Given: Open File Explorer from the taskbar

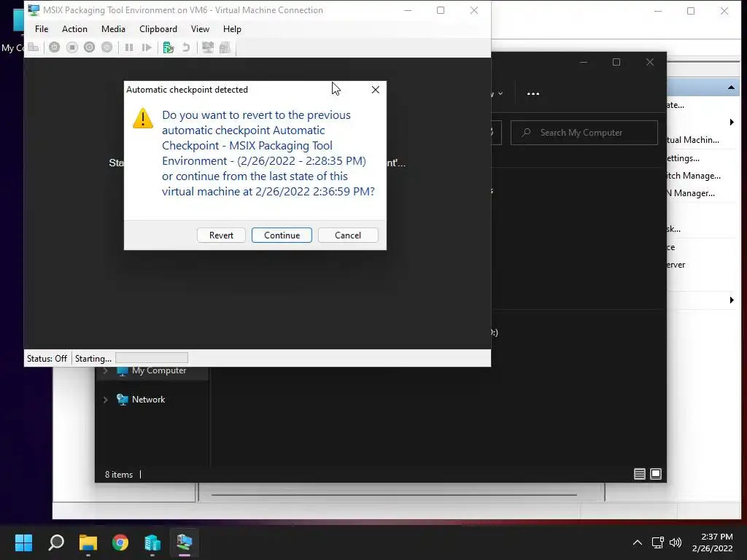Looking at the screenshot, I should coord(88,542).
